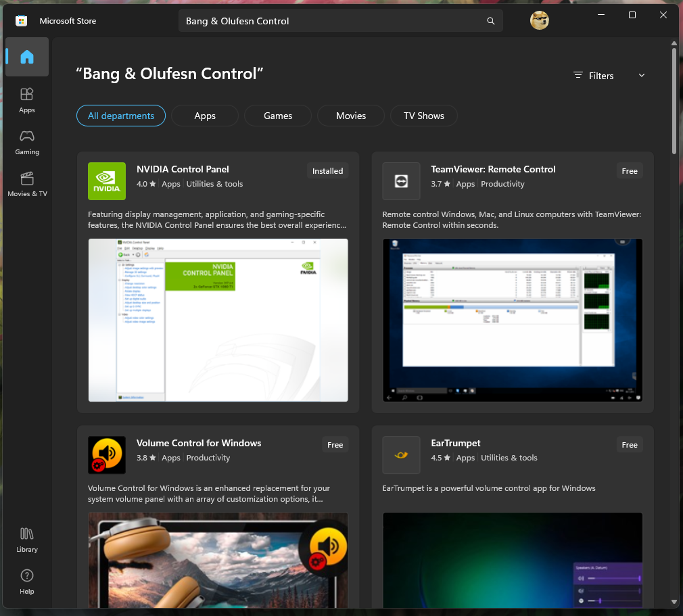Open Volume Control for Windows title
Image resolution: width=683 pixels, height=616 pixels.
click(x=199, y=443)
